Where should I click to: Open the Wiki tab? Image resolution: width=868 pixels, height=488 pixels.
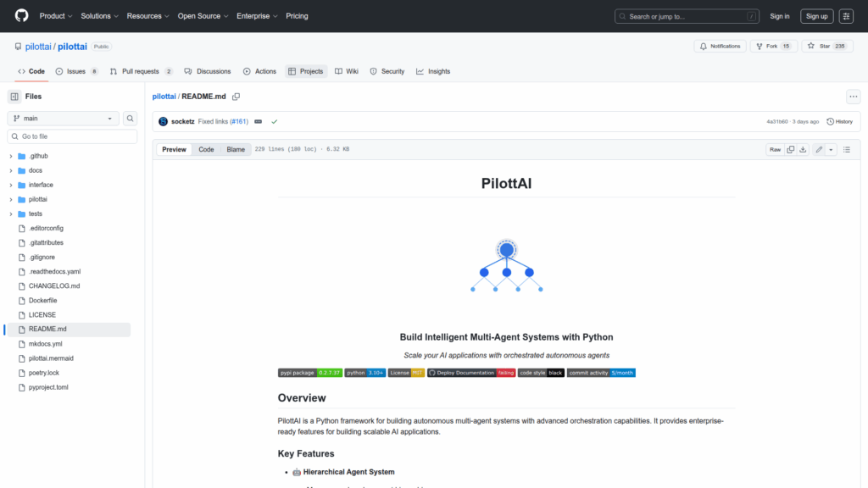click(347, 71)
